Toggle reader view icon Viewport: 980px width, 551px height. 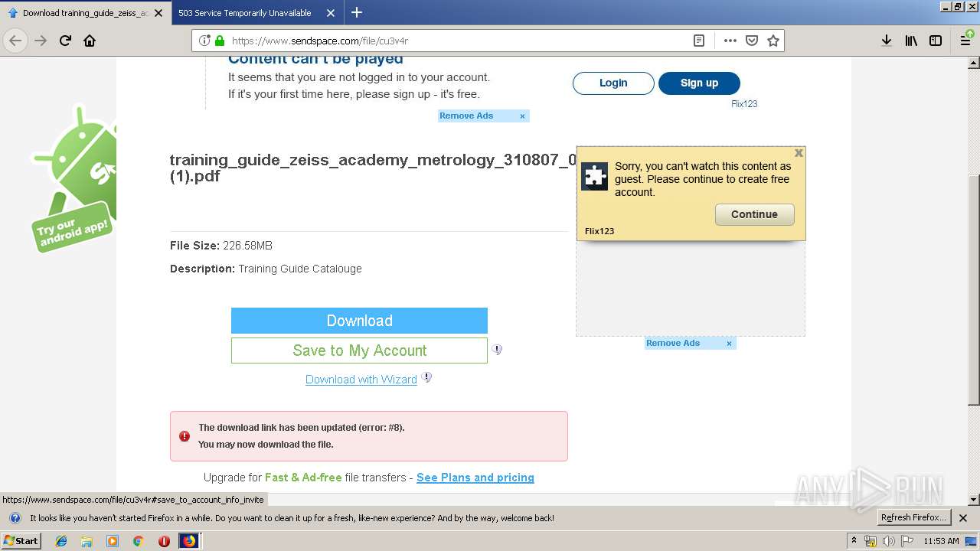tap(699, 41)
